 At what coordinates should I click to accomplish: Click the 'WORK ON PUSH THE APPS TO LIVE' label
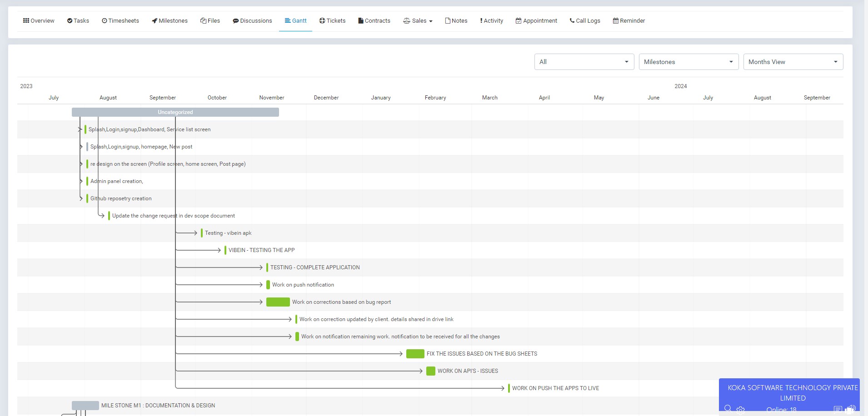pyautogui.click(x=555, y=388)
